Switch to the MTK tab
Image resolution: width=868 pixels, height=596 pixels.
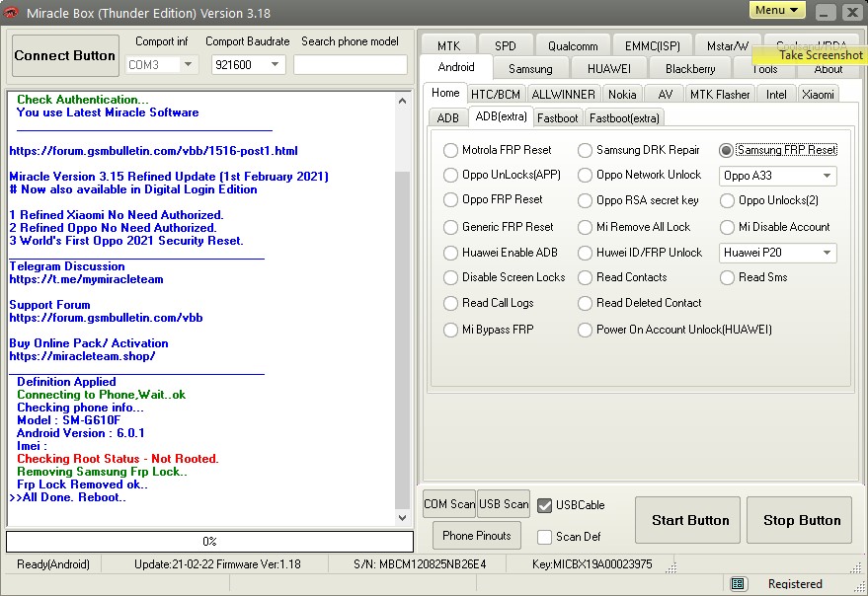[x=448, y=46]
